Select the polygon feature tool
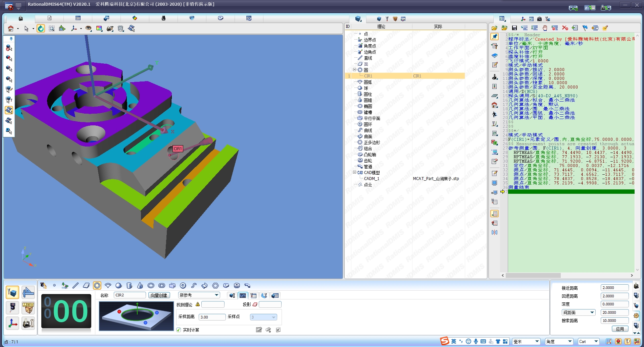Viewport: 644px width, 347px height. pyautogui.click(x=215, y=286)
